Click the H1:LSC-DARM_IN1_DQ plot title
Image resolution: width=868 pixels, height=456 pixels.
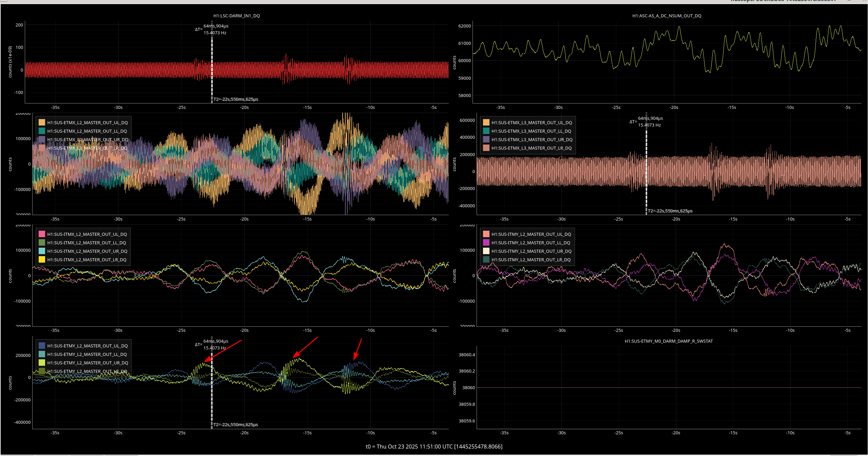coord(236,16)
